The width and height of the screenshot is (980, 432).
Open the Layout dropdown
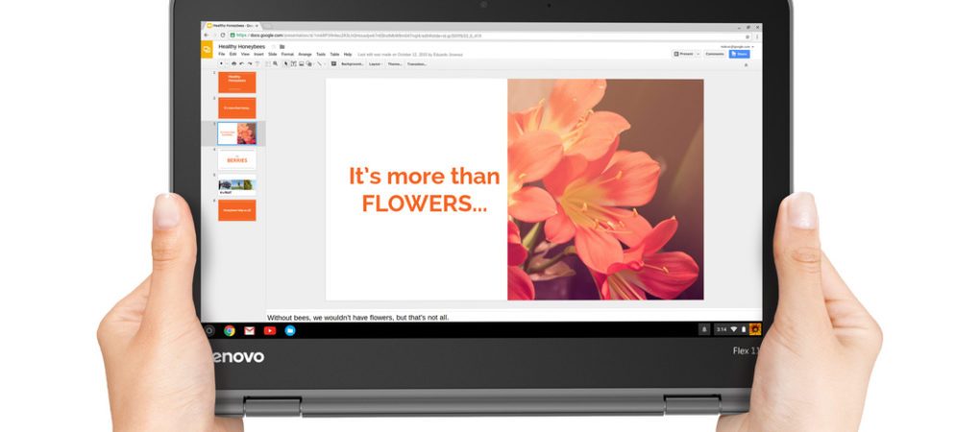375,63
